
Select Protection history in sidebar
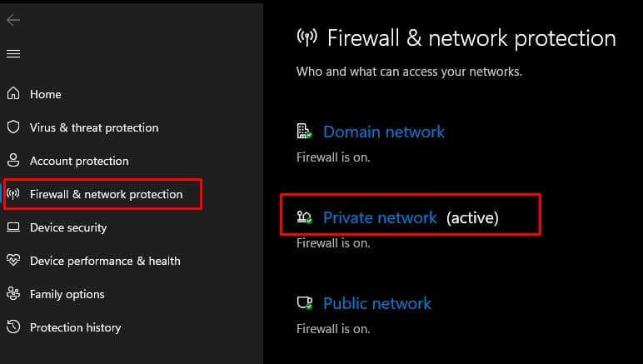(76, 327)
